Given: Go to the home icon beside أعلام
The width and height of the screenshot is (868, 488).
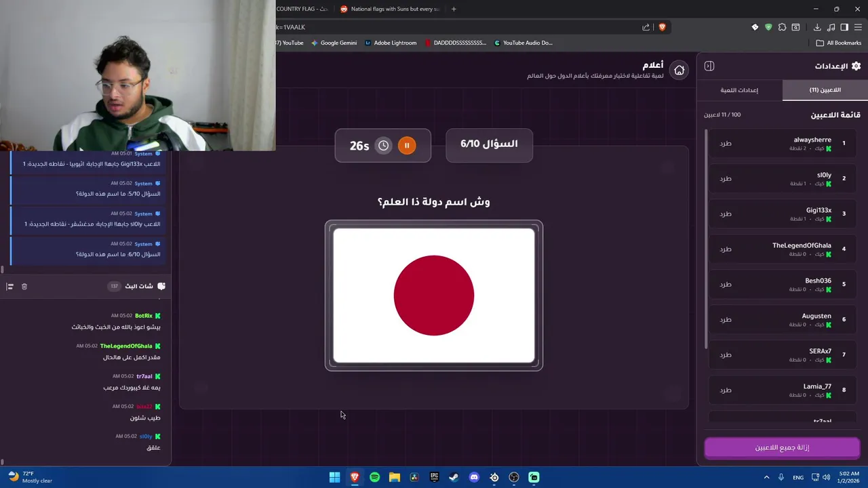Looking at the screenshot, I should pyautogui.click(x=679, y=70).
